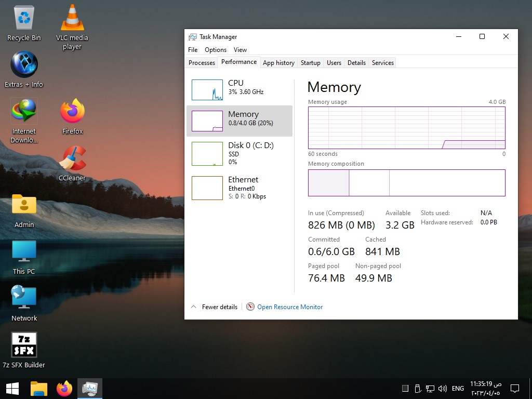Viewport: 532px width, 399px height.
Task: Click the taskbar clock and date
Action: point(486,389)
